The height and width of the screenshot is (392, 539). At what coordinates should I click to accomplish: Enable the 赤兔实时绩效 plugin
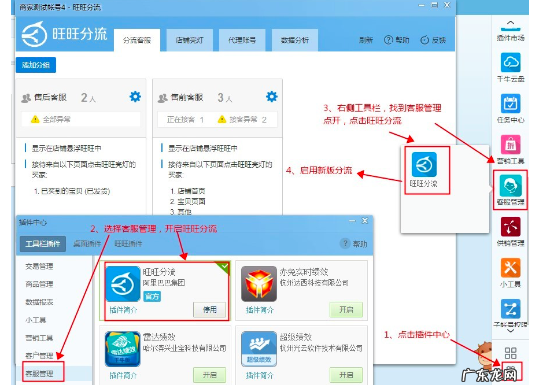(x=346, y=310)
